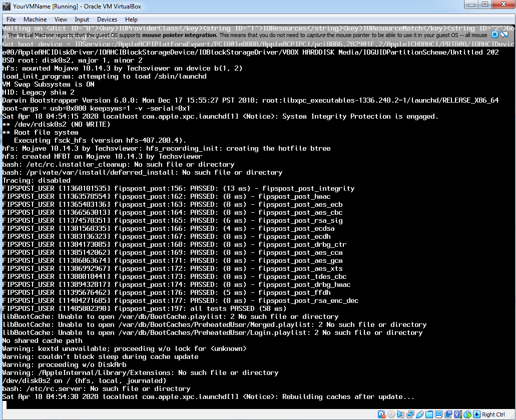The width and height of the screenshot is (516, 420).
Task: Click the network adapters status icon
Action: (x=410, y=414)
